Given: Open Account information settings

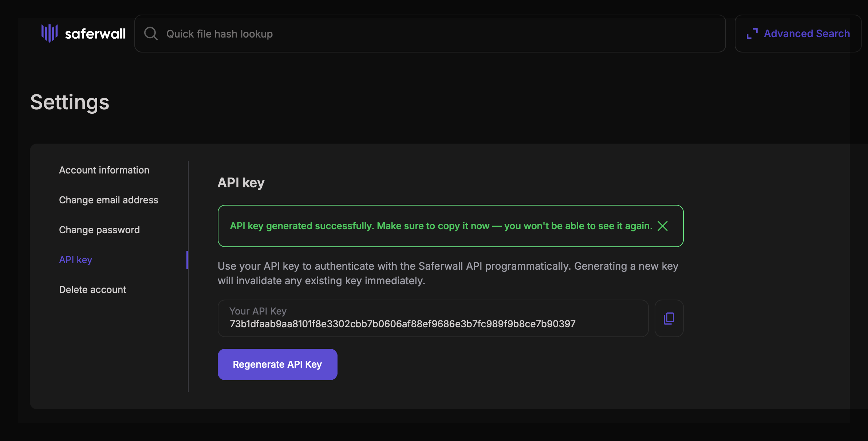Looking at the screenshot, I should [x=104, y=170].
